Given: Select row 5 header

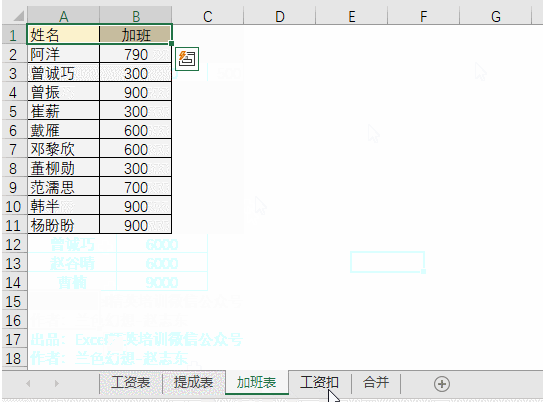Looking at the screenshot, I should click(13, 112).
